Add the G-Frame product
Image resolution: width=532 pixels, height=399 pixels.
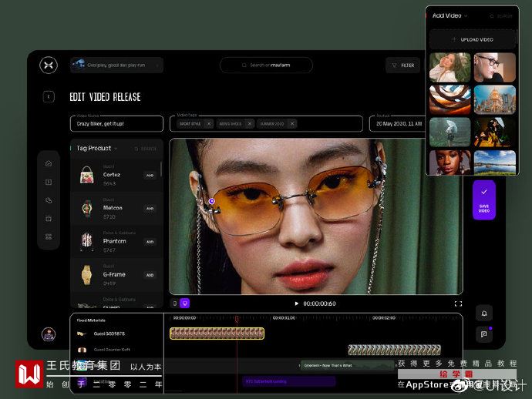point(150,275)
